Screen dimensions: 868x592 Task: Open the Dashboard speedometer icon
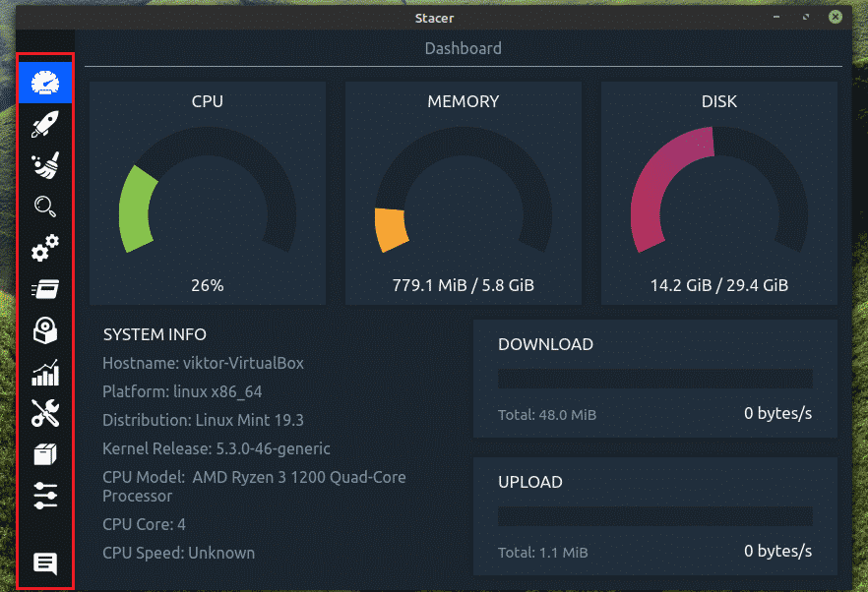[45, 84]
